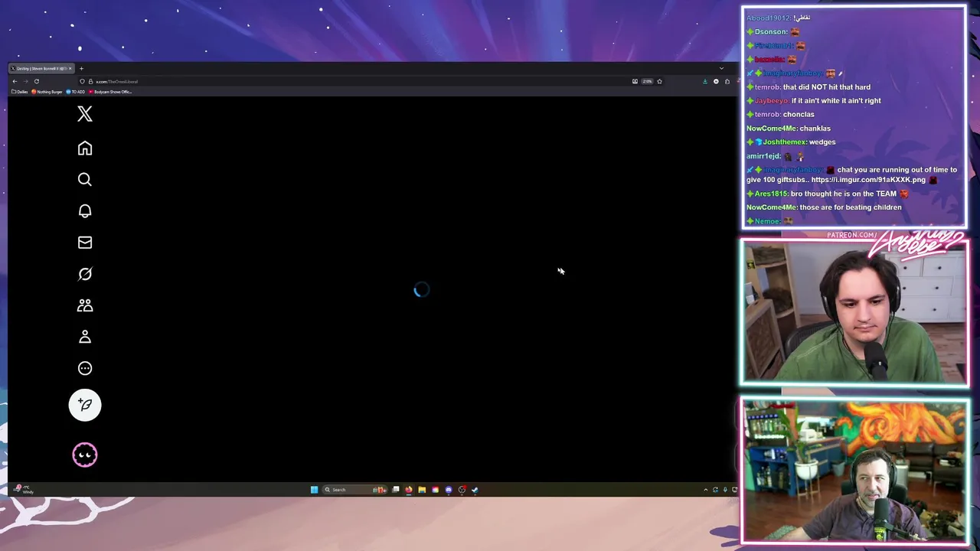Screen dimensions: 980x551
Task: Open the More options circle menu
Action: [85, 368]
